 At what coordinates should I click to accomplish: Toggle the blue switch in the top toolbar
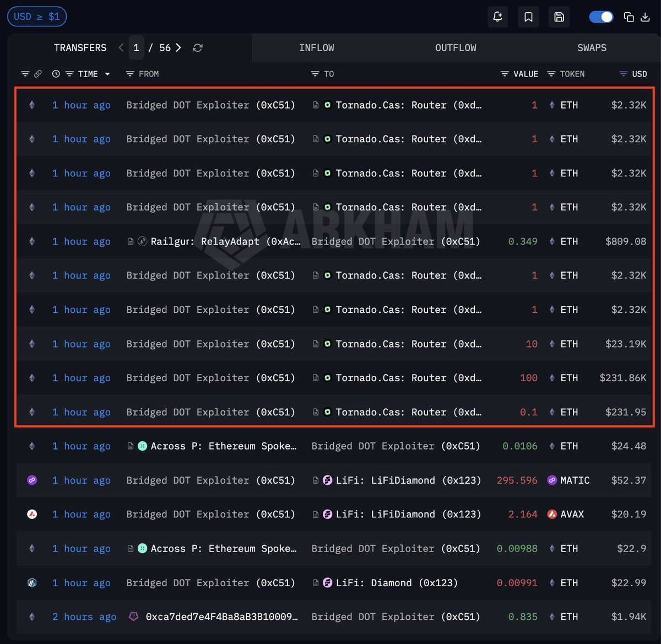pos(601,17)
